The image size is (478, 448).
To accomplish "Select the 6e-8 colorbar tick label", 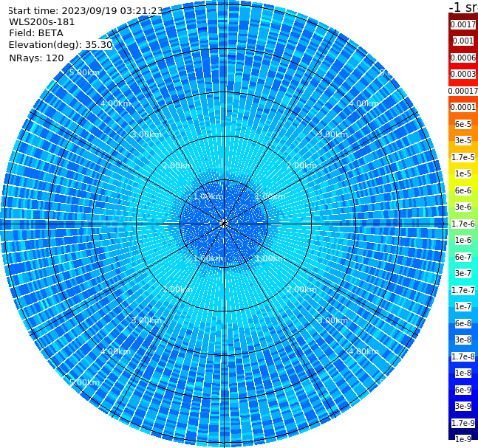I will (463, 323).
